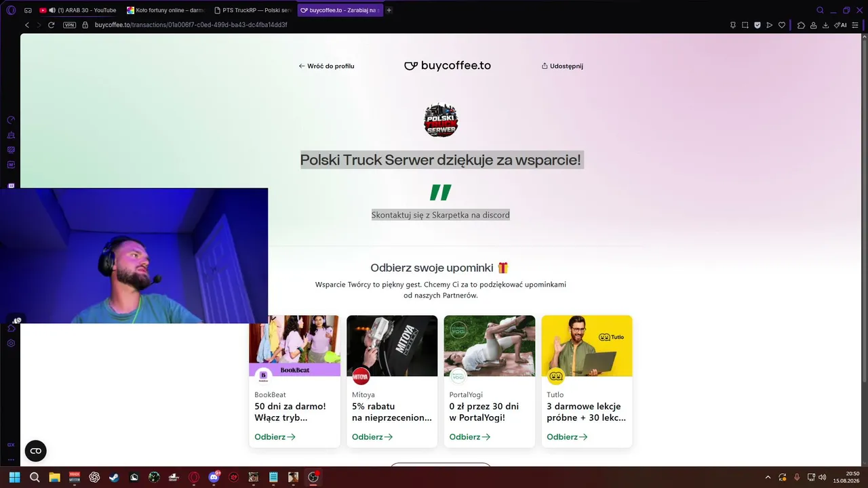
Task: Click the Udostępnij share button
Action: tap(562, 66)
